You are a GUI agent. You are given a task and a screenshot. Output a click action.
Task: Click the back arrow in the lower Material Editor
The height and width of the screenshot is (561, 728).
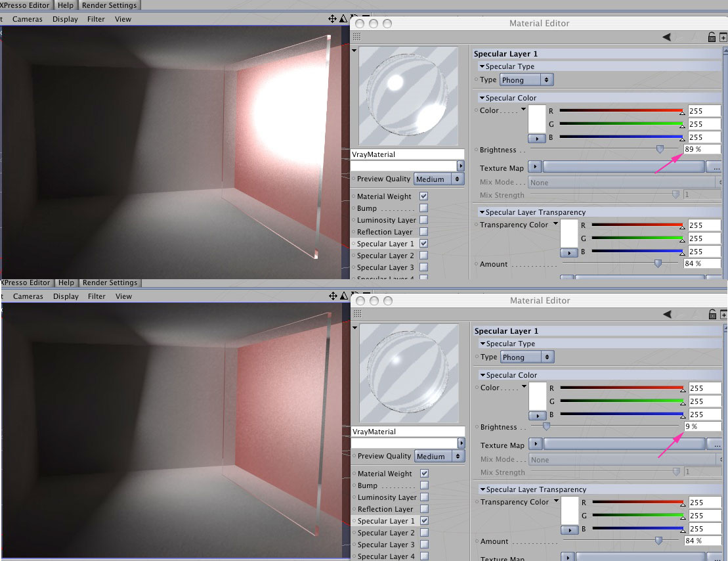[667, 314]
